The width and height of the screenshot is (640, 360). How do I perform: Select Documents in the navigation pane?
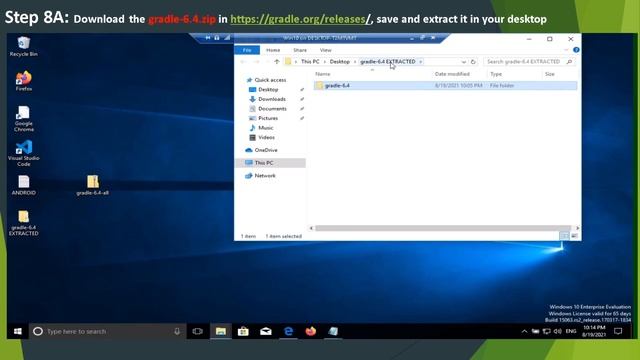point(268,109)
